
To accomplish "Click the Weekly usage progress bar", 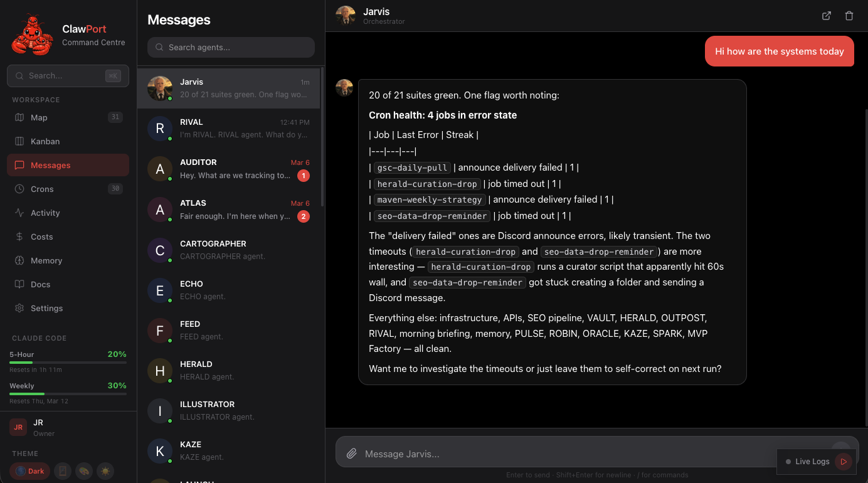I will pos(68,394).
